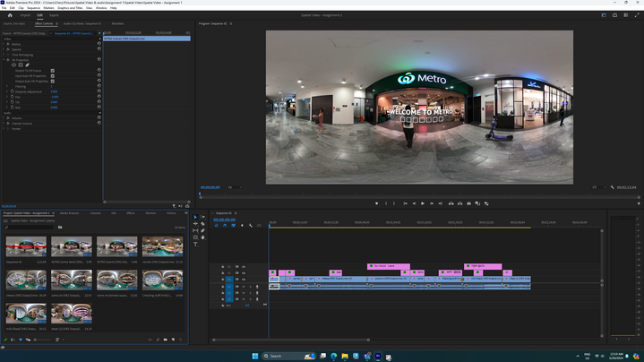644x362 pixels.
Task: Toggle the stopwatch animation for Tilt
Action: click(13, 102)
